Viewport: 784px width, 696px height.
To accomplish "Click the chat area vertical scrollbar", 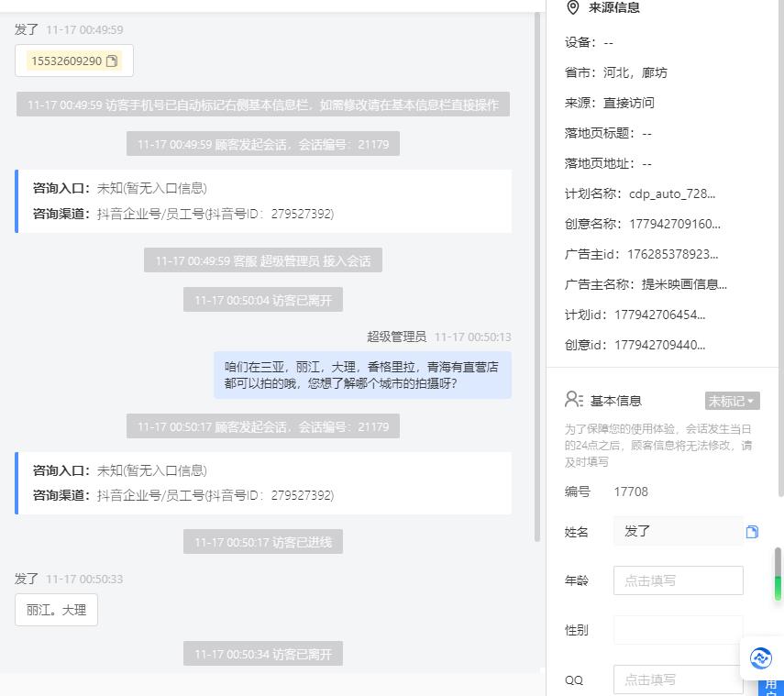I will [537, 277].
